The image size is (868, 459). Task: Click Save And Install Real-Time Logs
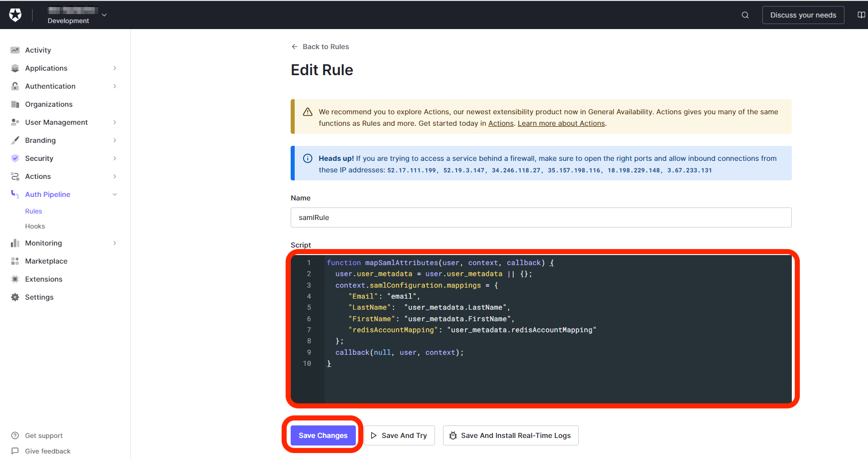(x=510, y=435)
